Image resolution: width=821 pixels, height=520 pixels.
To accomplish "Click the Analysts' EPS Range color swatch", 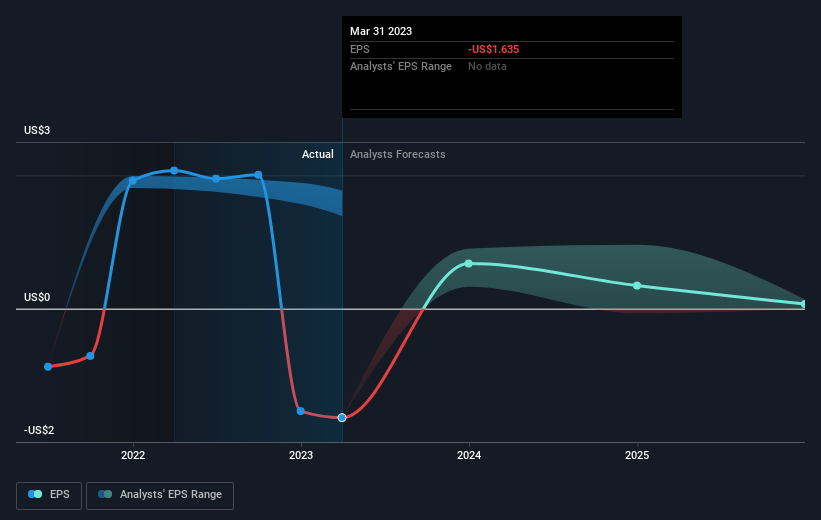I will 105,494.
